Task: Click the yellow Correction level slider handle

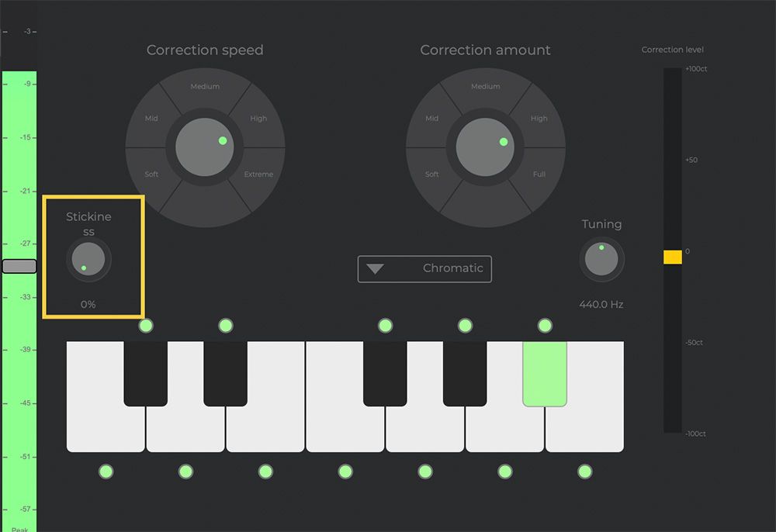Action: click(673, 257)
